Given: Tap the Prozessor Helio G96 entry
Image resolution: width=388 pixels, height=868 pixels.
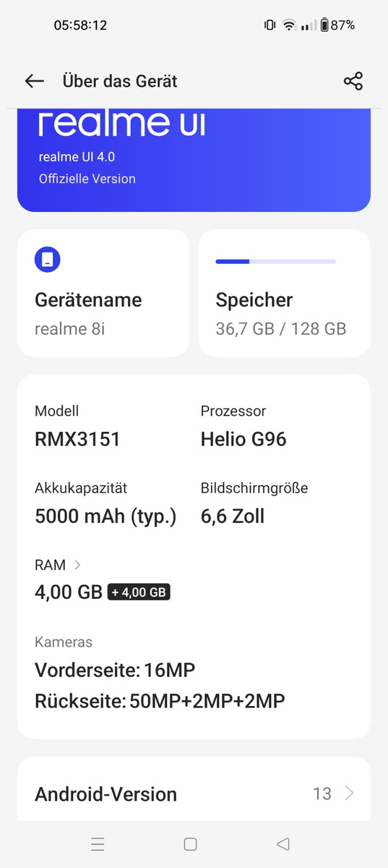Looking at the screenshot, I should point(243,427).
